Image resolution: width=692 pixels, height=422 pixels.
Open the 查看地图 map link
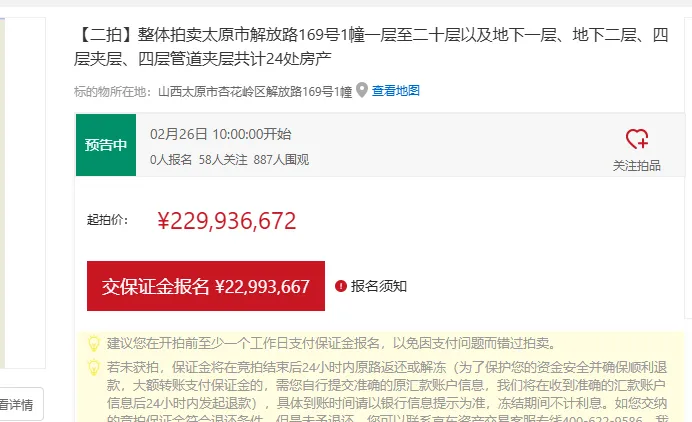coord(395,91)
